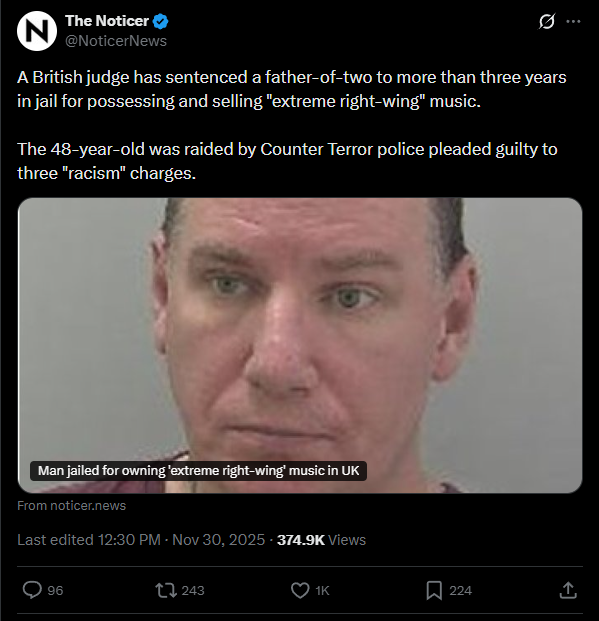This screenshot has height=621, width=599.
Task: Open The Noticer display name
Action: pyautogui.click(x=107, y=21)
